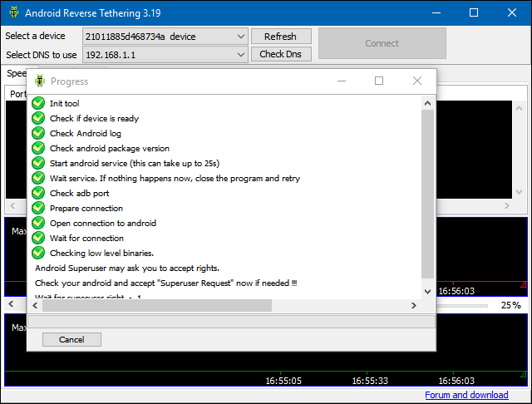Click green check beside Prepare connection
Screen dimensions: 532x404
(38, 208)
